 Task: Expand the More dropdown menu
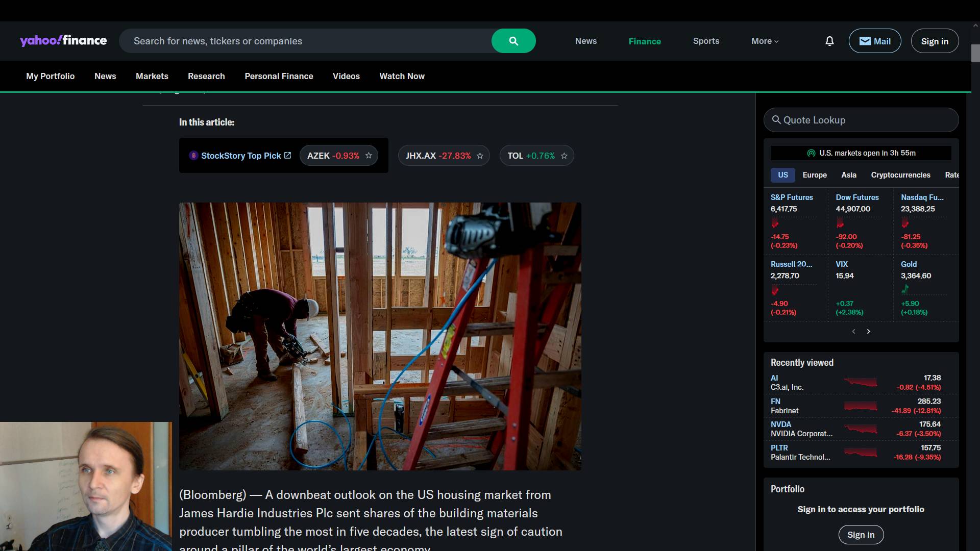pyautogui.click(x=765, y=41)
